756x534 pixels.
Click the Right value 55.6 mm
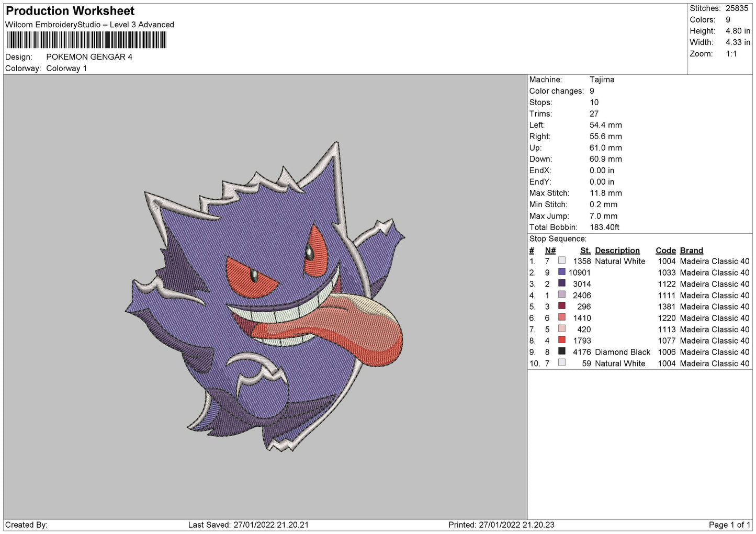pos(605,137)
